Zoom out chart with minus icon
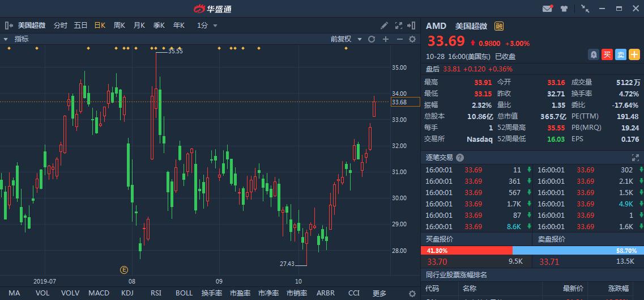Image resolution: width=644 pixels, height=300 pixels. pos(399,39)
